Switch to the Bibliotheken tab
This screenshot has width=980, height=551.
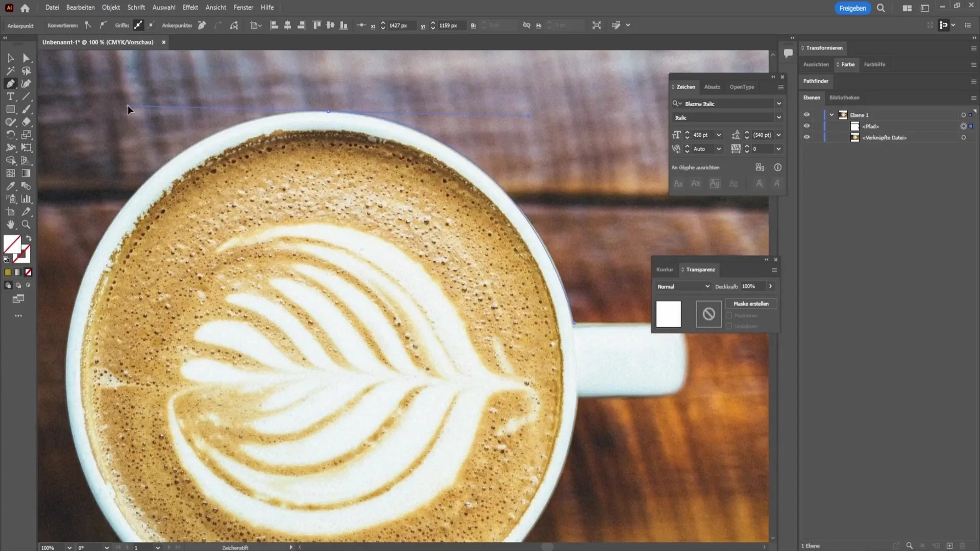coord(844,97)
